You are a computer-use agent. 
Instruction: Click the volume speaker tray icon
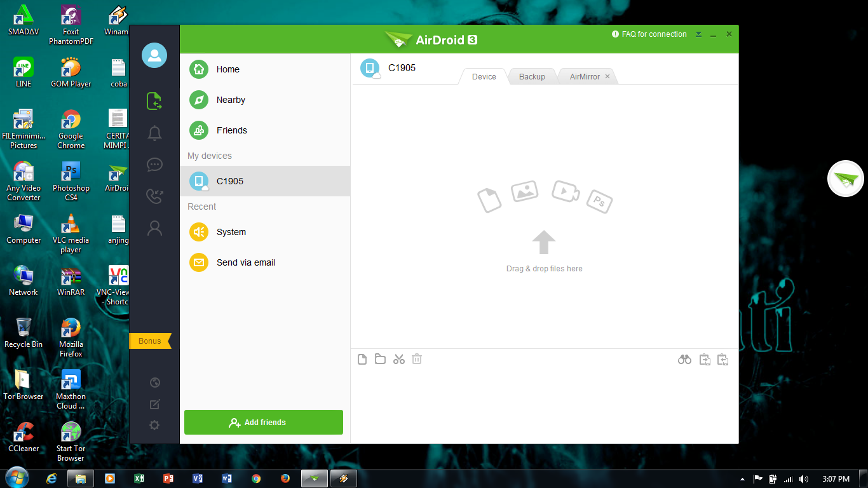(x=804, y=479)
